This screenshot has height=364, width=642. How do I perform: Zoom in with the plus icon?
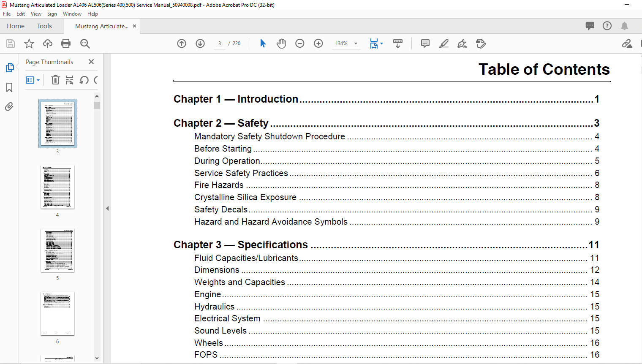pos(318,43)
